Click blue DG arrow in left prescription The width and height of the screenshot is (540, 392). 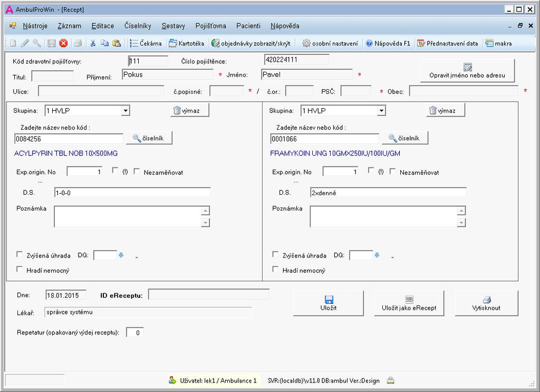(x=121, y=255)
